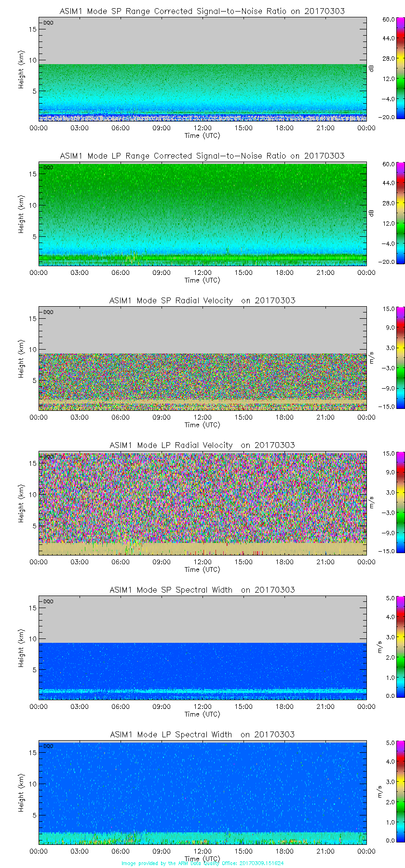Click the 06:00 tick label under LP Spectral Width plot

(x=121, y=851)
